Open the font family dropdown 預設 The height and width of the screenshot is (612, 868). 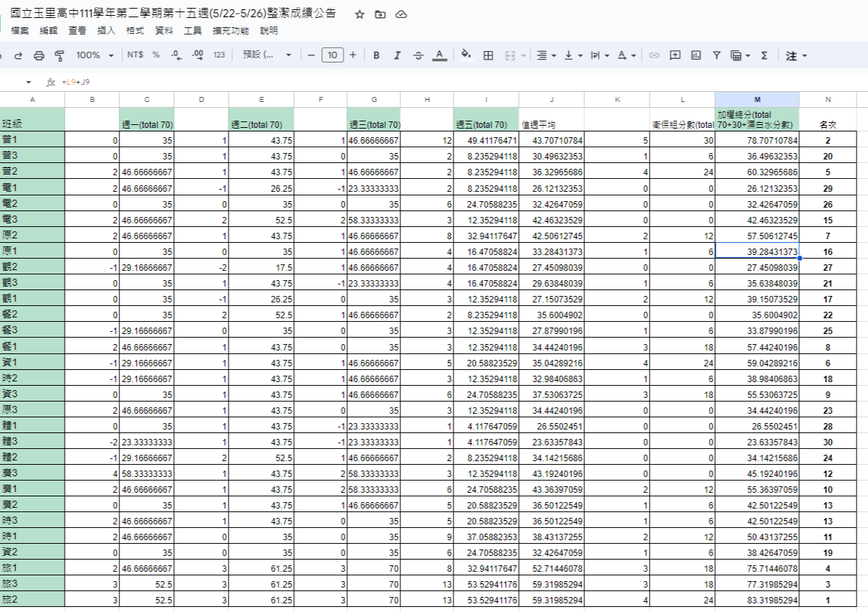(x=267, y=55)
